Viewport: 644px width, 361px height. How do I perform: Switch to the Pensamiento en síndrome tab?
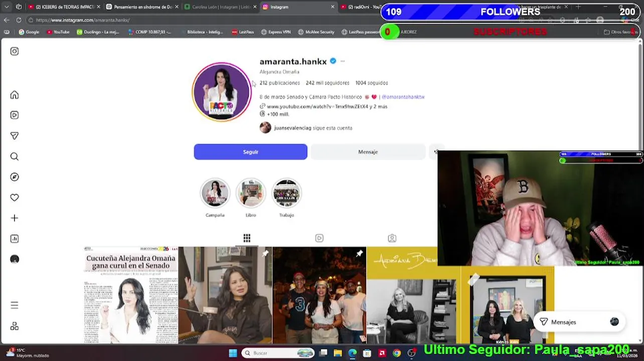point(143,7)
